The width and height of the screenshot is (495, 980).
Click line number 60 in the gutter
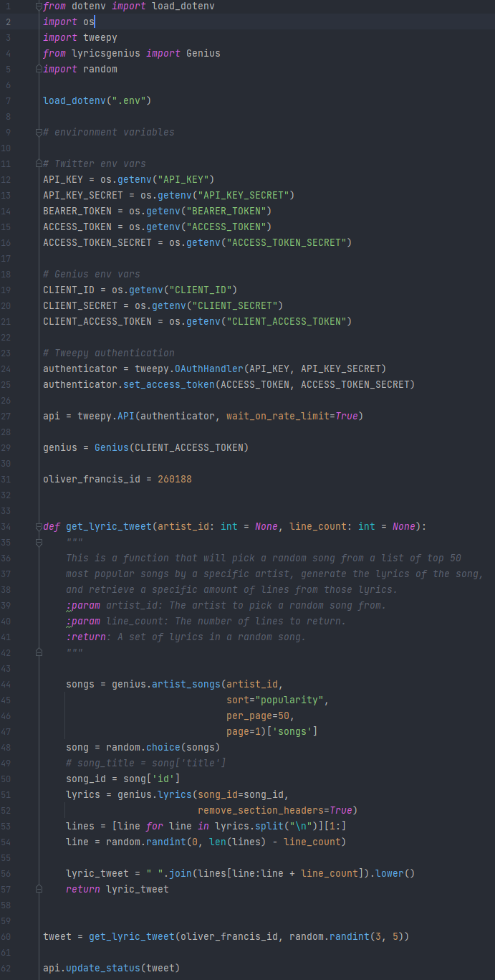6,937
